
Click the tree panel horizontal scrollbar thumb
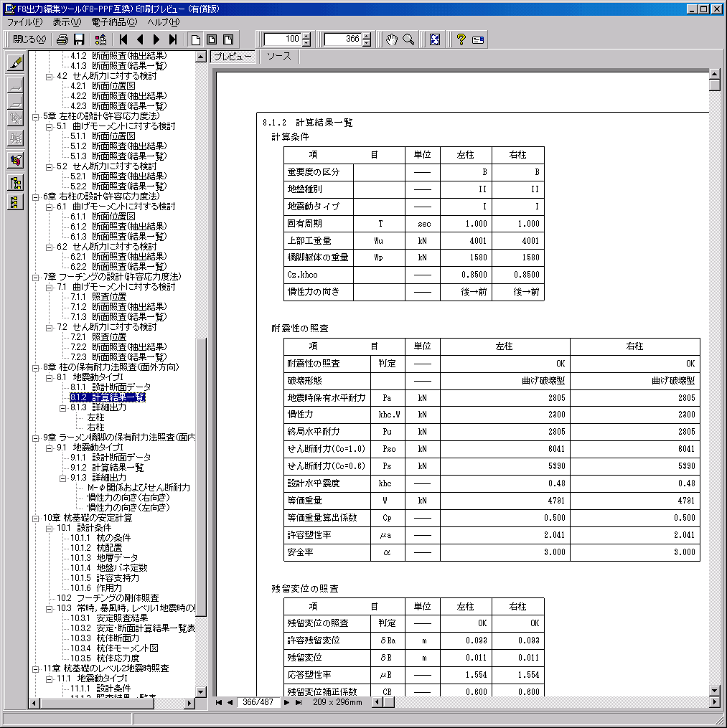tap(97, 704)
